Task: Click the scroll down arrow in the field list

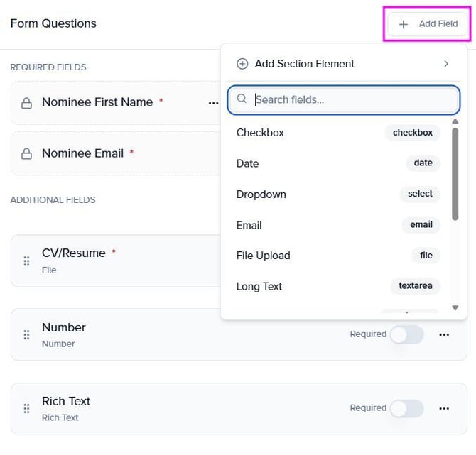Action: (455, 308)
